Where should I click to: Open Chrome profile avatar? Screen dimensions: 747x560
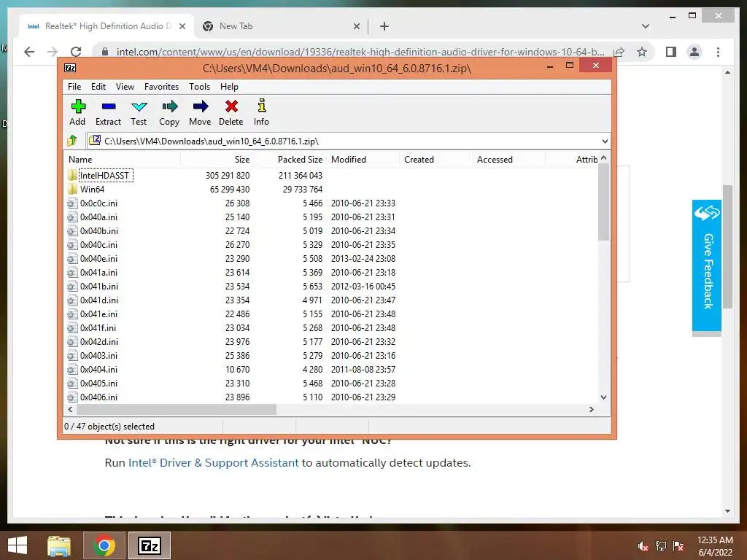pyautogui.click(x=694, y=52)
